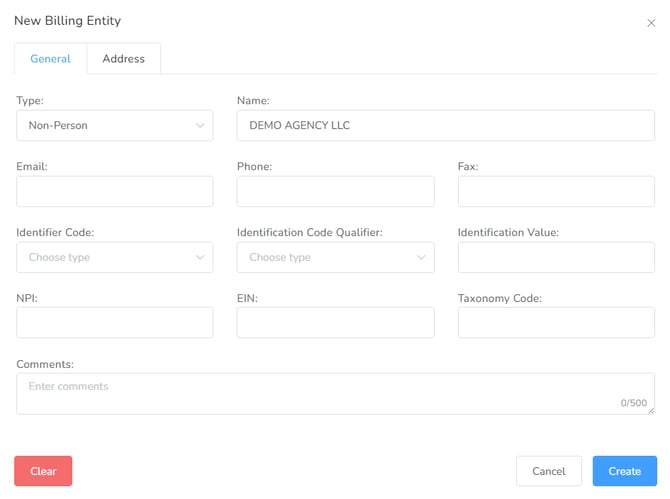This screenshot has height=499, width=670.
Task: Open the Type dropdown showing Non-Person
Action: pos(114,126)
